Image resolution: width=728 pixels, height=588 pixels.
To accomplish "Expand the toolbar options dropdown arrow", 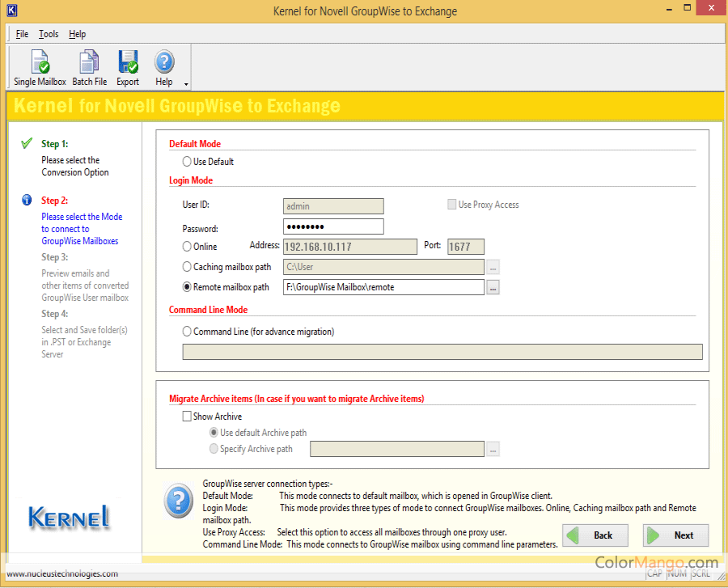I will 186,84.
